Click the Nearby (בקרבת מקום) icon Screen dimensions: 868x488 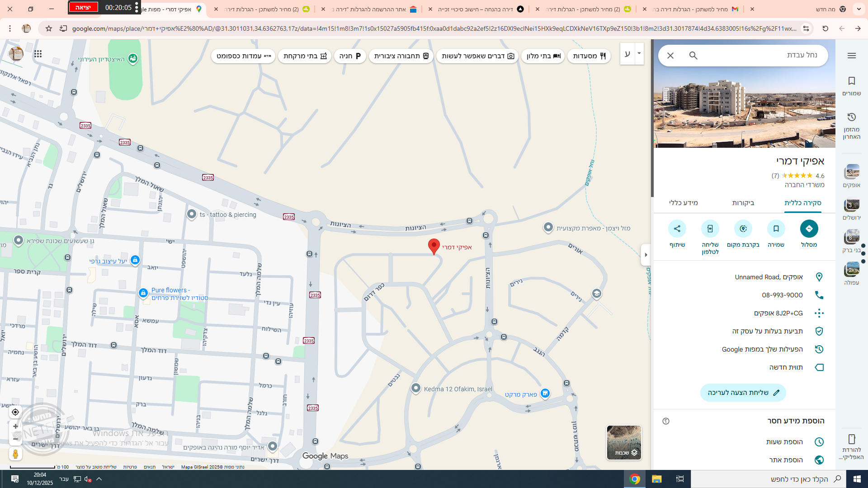click(743, 229)
